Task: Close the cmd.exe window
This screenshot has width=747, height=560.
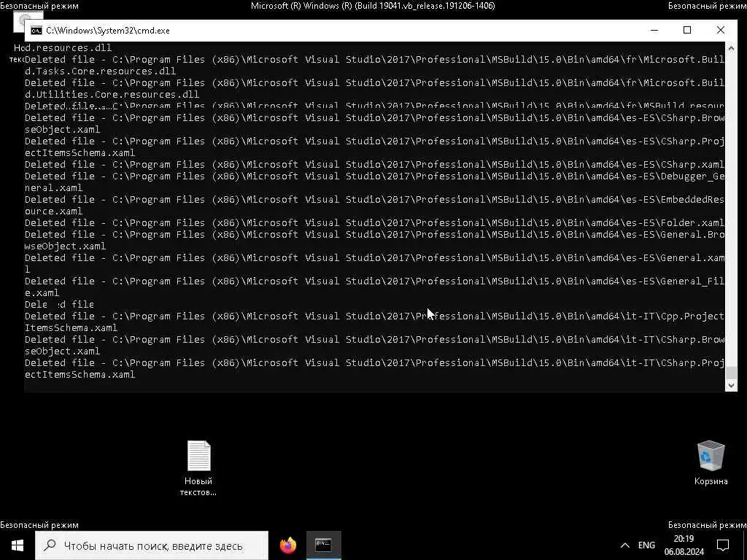Action: click(x=721, y=30)
